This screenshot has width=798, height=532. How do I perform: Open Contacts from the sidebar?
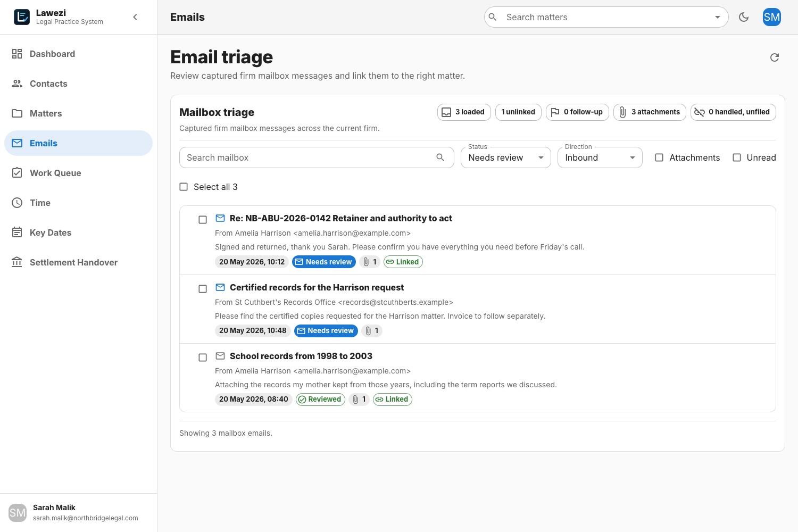click(79, 84)
